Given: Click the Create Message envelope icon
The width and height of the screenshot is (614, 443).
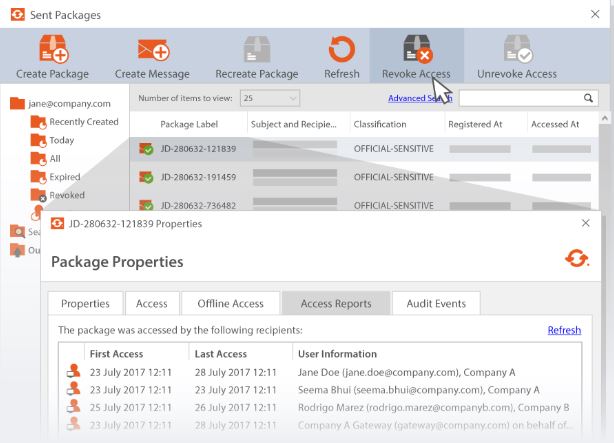Looking at the screenshot, I should 153,50.
